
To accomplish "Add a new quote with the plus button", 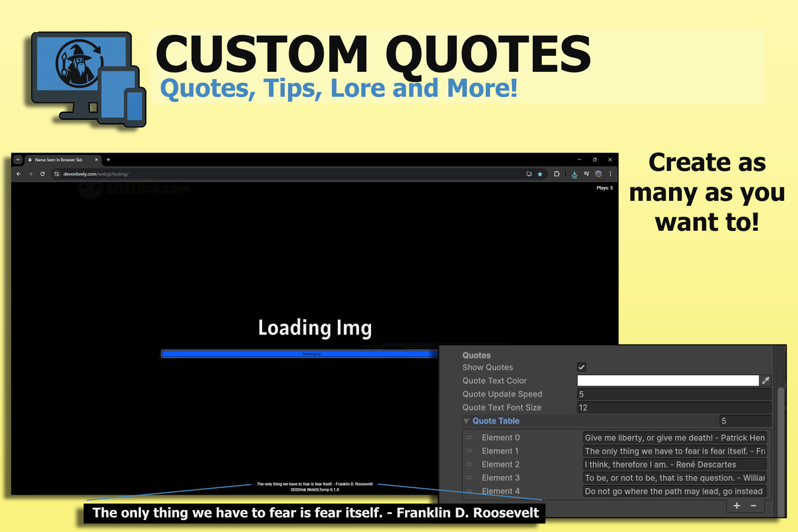I will click(736, 505).
